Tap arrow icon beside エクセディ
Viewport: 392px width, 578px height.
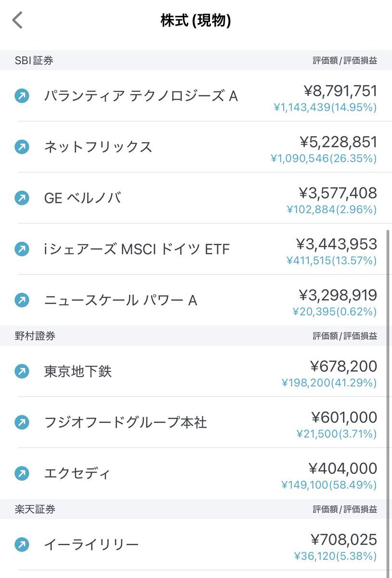click(x=22, y=473)
